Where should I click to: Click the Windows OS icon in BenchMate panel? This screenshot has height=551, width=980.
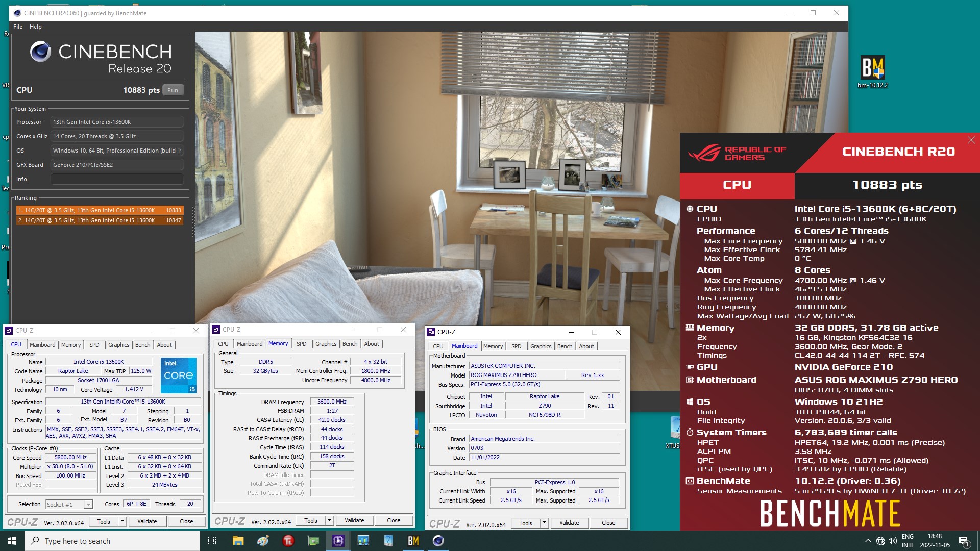point(690,402)
